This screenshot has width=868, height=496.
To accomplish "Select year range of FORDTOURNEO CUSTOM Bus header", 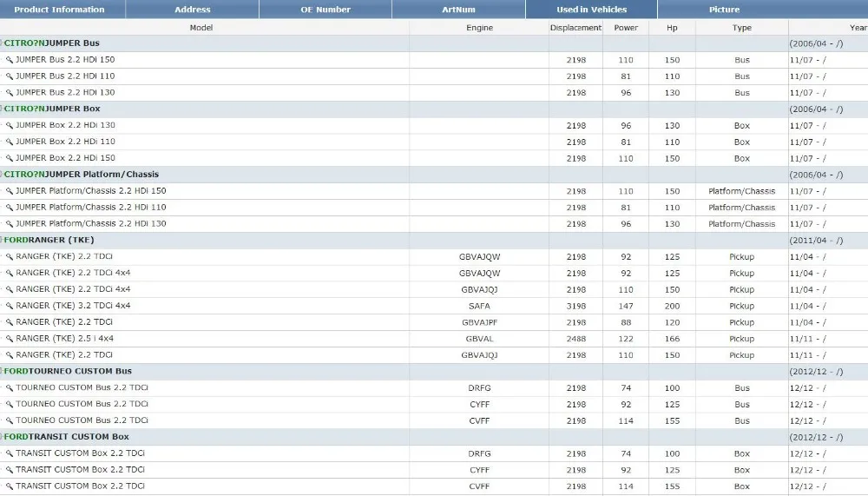I will (816, 372).
